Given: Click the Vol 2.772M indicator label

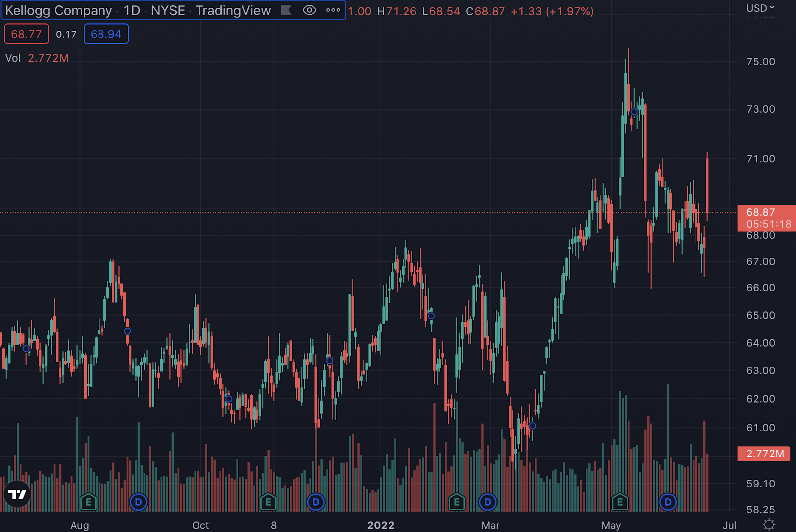Looking at the screenshot, I should [x=37, y=58].
